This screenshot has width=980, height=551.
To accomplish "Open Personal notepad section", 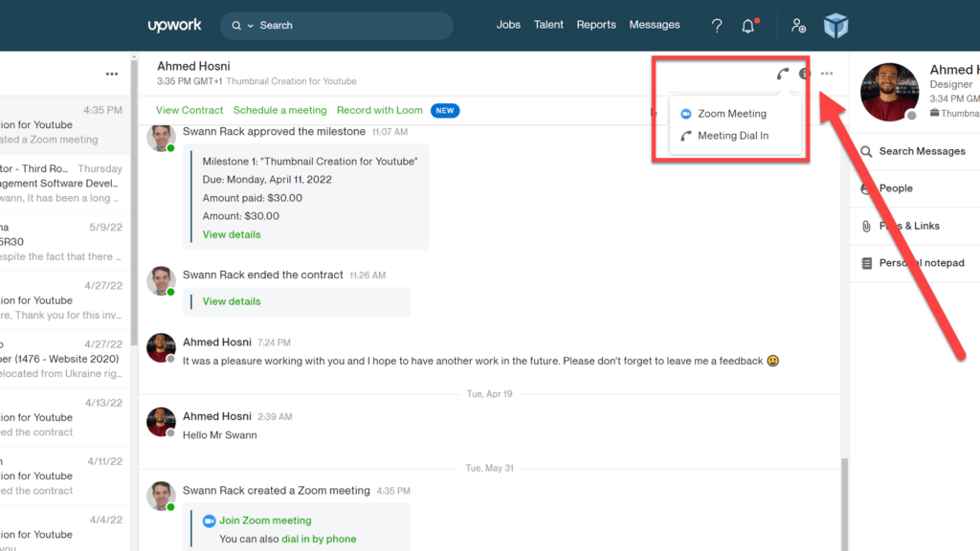I will pos(916,263).
